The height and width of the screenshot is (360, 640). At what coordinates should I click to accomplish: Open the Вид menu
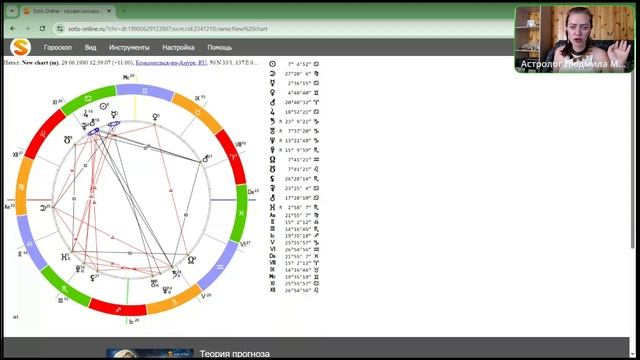pos(90,47)
